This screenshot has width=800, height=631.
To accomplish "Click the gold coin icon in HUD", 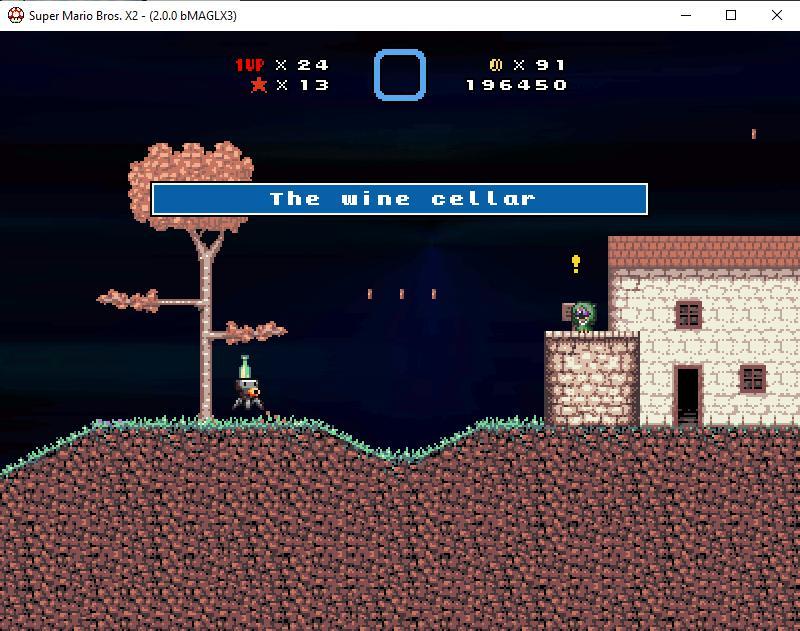I will coord(495,65).
